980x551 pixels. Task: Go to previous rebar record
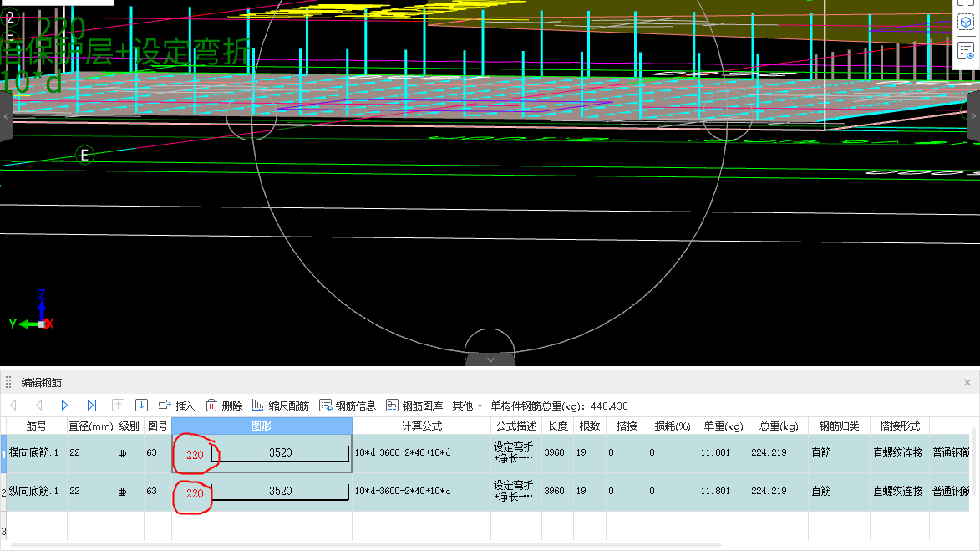[x=38, y=406]
